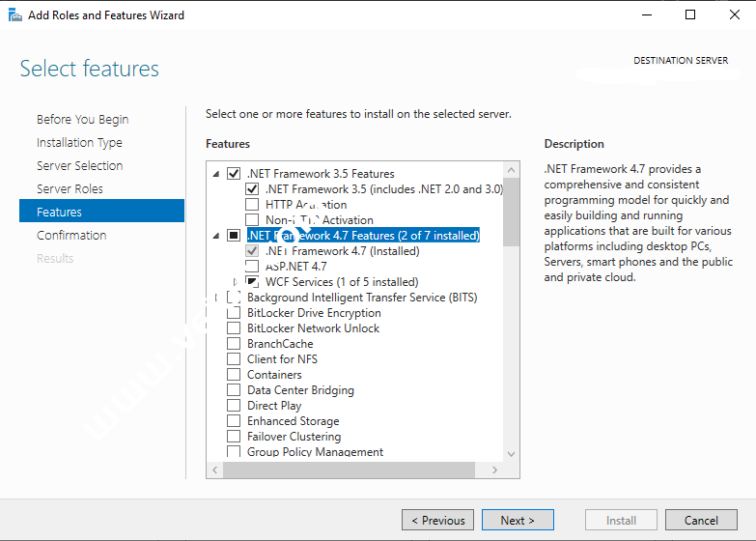
Task: Collapse the .NET Framework 3.5 Features node
Action: tap(215, 174)
